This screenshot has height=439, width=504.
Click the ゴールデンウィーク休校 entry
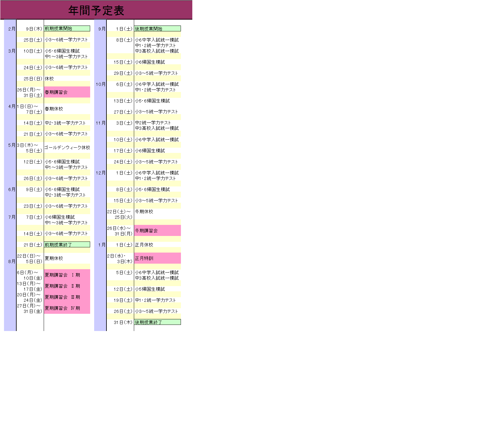pyautogui.click(x=67, y=148)
